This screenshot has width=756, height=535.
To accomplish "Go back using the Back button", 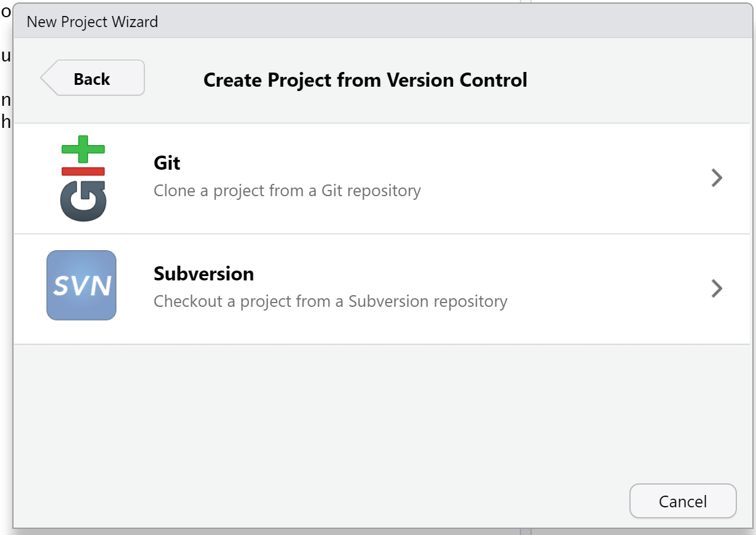I will tap(93, 79).
